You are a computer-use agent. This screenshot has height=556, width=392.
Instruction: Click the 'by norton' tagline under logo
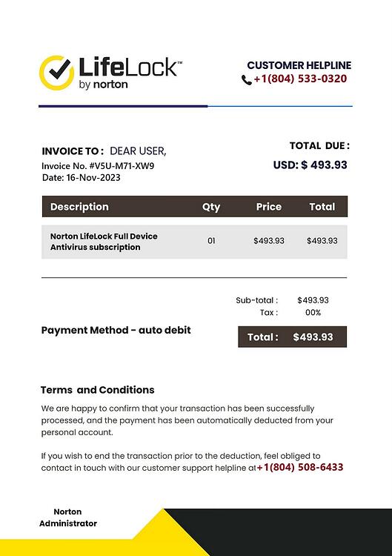pos(103,85)
